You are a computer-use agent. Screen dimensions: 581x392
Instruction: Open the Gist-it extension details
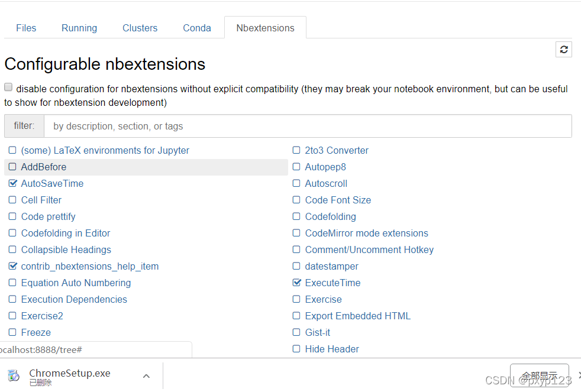[x=318, y=332]
